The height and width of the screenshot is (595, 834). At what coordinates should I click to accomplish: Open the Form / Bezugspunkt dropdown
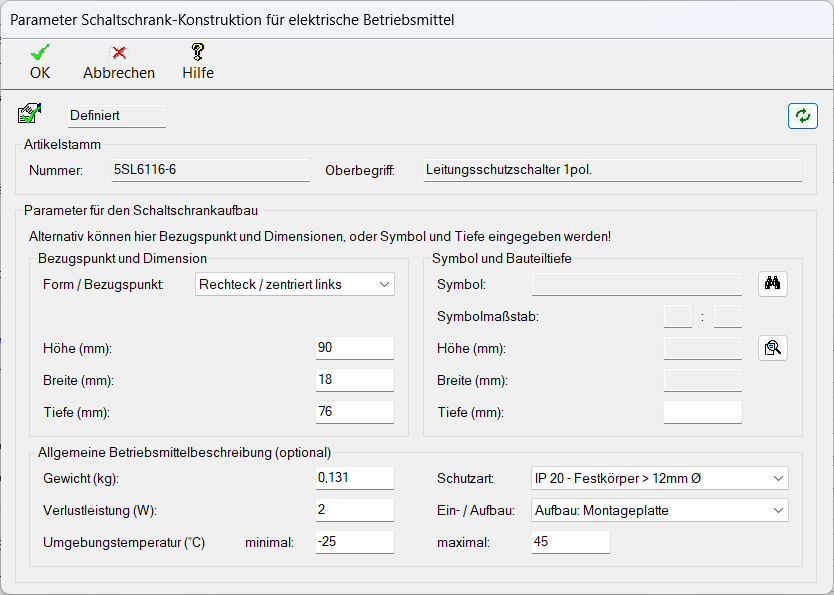click(295, 285)
